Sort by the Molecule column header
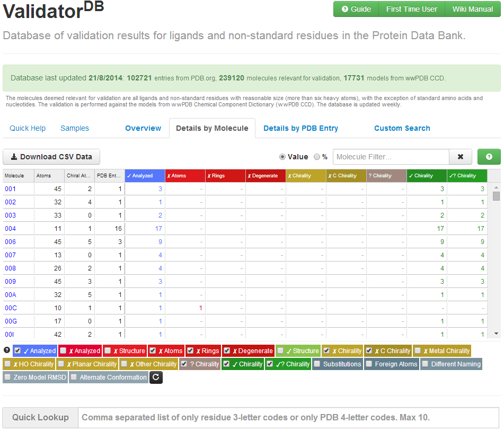Image resolution: width=504 pixels, height=432 pixels. click(19, 176)
